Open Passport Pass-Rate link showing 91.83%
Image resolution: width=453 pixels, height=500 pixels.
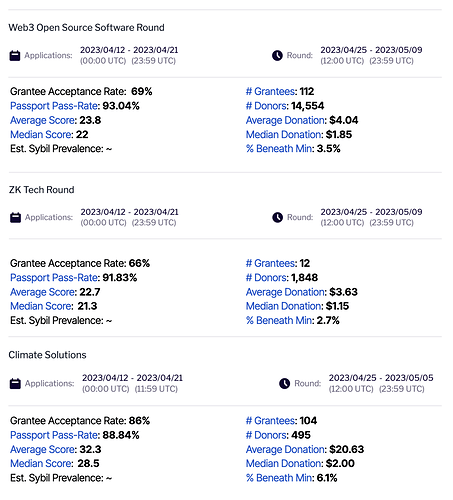[54, 278]
